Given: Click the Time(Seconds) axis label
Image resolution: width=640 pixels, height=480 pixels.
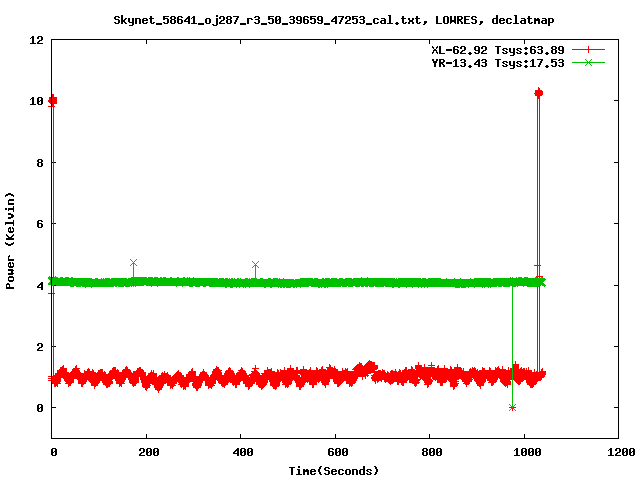Looking at the screenshot, I should 333,471.
